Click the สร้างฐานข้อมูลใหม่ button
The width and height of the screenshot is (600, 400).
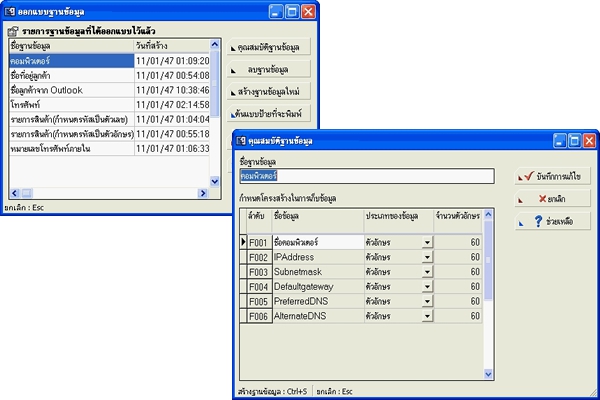coord(269,92)
